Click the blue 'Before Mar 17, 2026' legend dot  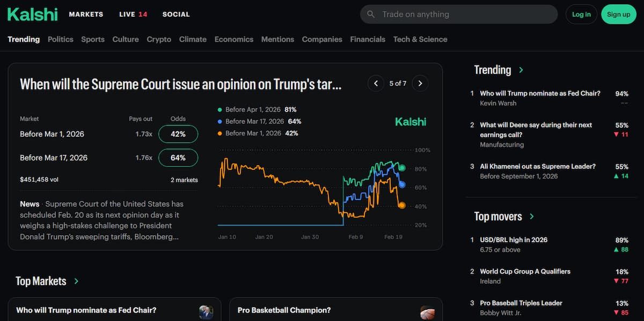point(219,121)
